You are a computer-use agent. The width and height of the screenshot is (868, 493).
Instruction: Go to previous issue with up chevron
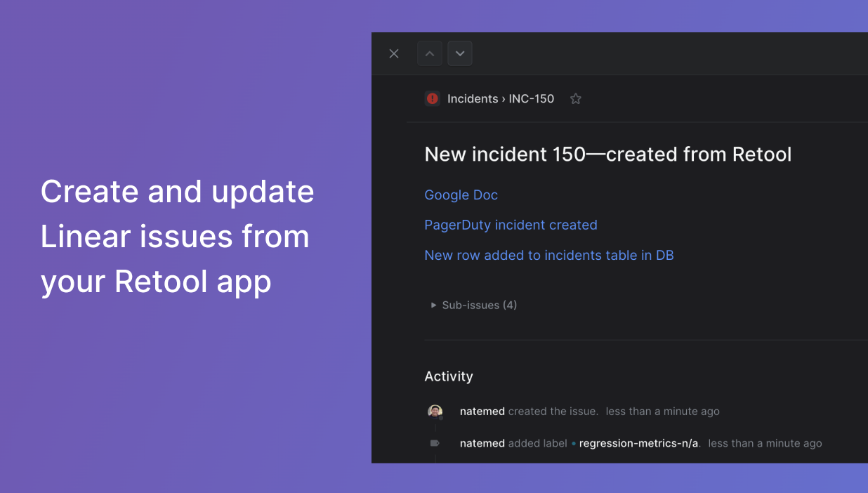[430, 53]
